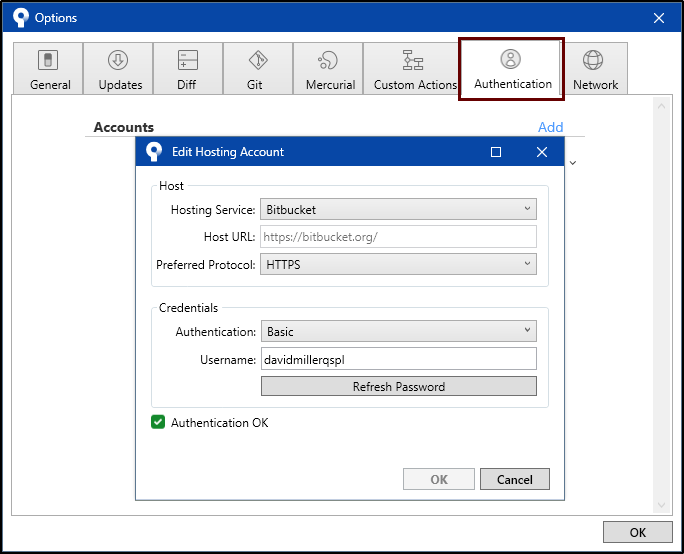Select the Authentication tab
684x554 pixels.
[x=511, y=69]
